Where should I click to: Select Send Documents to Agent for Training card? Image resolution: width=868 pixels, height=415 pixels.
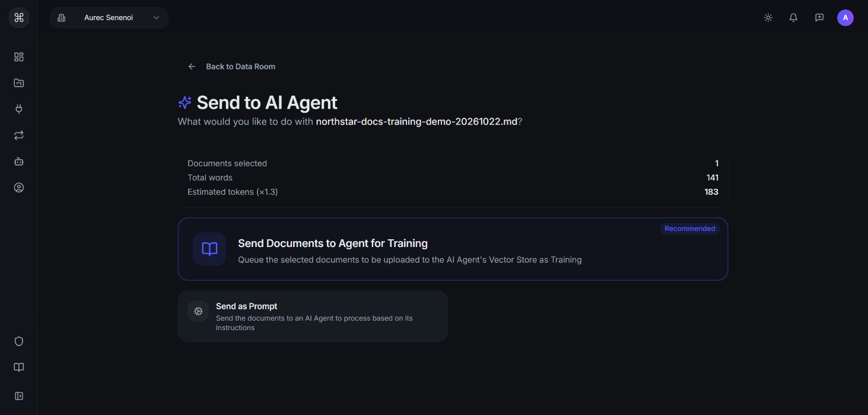[x=453, y=249]
